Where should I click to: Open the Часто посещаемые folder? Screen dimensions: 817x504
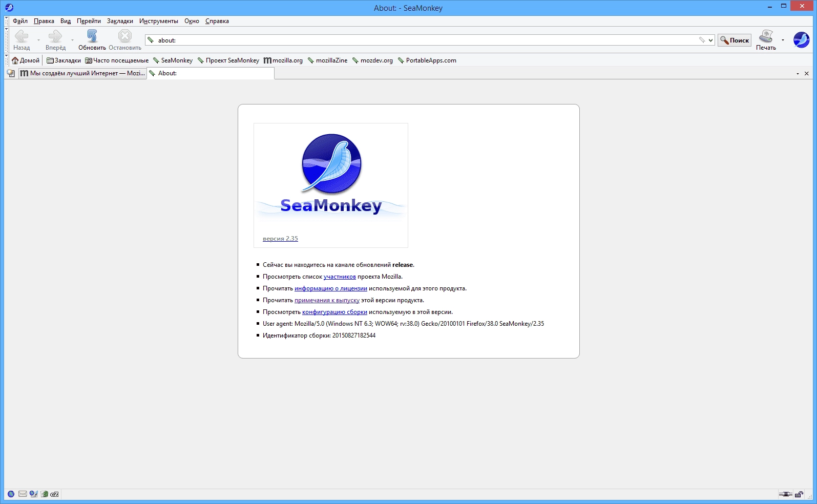[117, 60]
